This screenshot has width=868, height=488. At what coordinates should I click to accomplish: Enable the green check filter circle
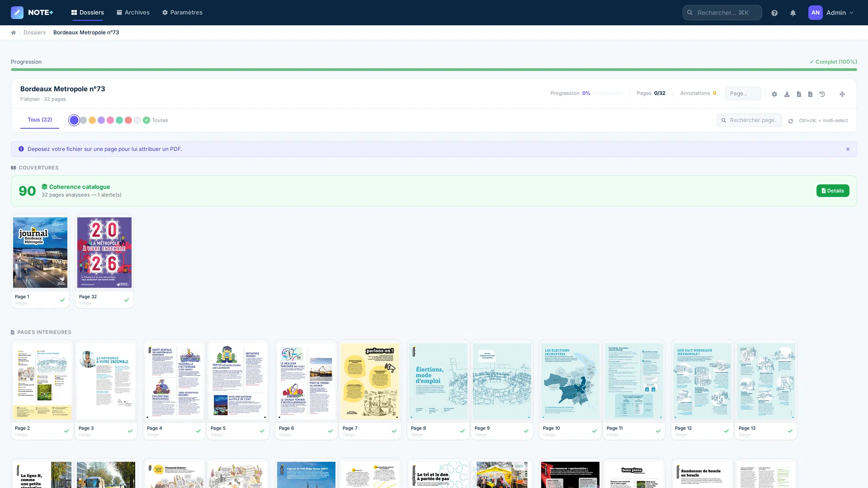tap(146, 120)
